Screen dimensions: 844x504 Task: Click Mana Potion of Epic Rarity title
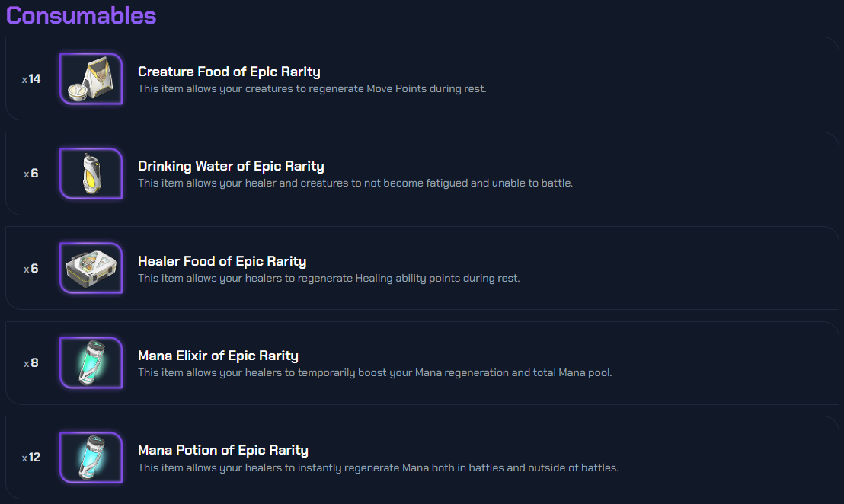tap(222, 450)
